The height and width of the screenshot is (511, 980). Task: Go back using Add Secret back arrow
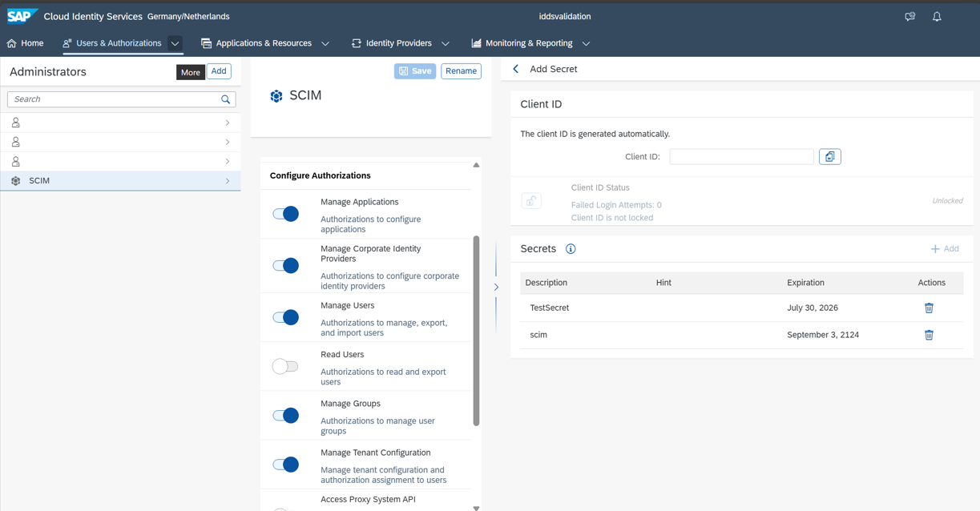(x=515, y=69)
